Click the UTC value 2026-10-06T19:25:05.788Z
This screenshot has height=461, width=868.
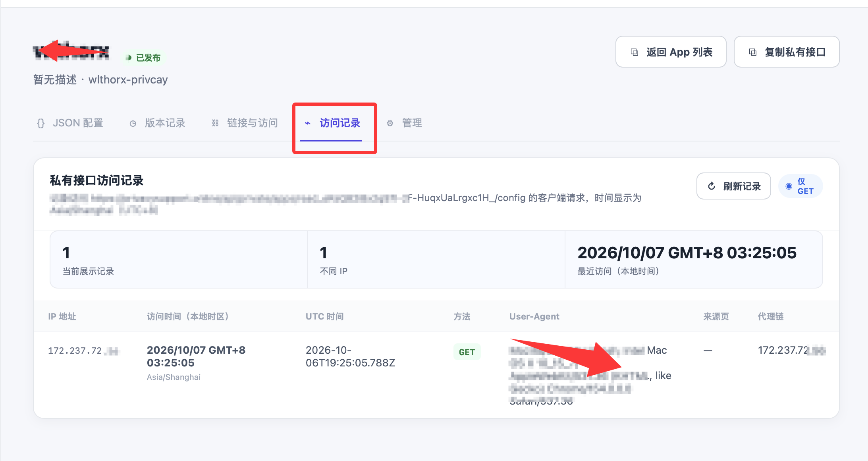pyautogui.click(x=350, y=356)
